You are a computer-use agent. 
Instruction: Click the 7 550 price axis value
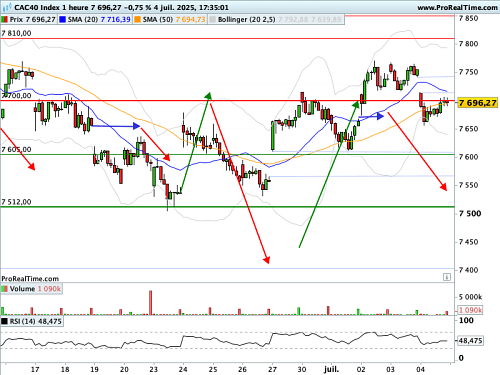pos(468,185)
